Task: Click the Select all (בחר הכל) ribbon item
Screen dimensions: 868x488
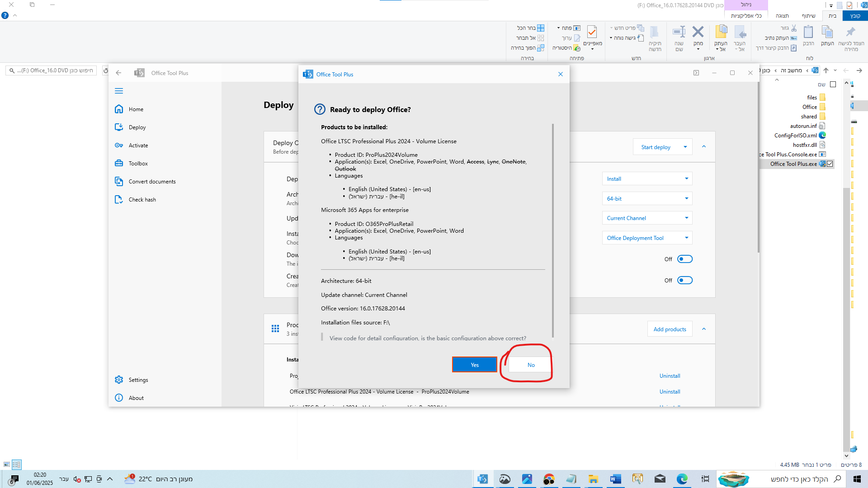Action: pyautogui.click(x=531, y=28)
